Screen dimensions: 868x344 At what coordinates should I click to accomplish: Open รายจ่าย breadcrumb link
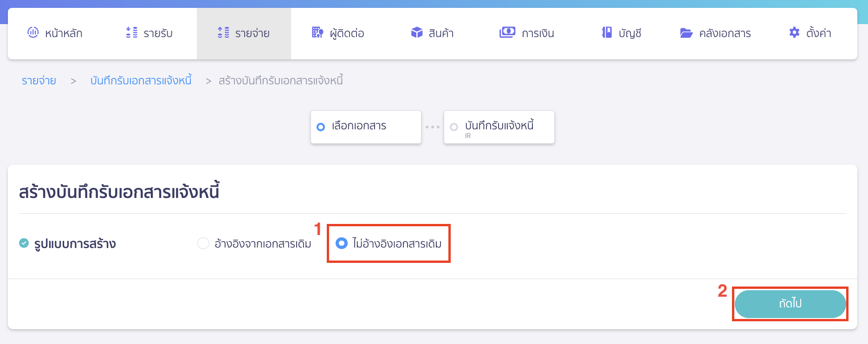pyautogui.click(x=39, y=80)
